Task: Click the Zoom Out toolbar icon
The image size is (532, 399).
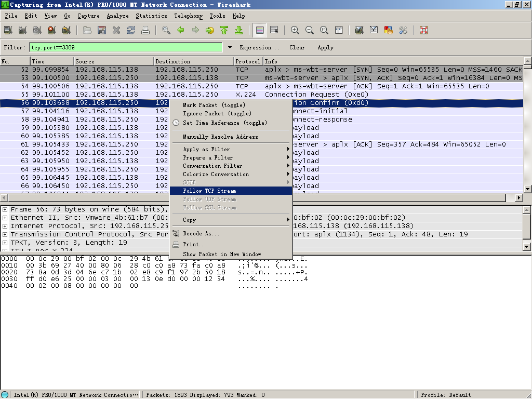Action: [x=310, y=30]
